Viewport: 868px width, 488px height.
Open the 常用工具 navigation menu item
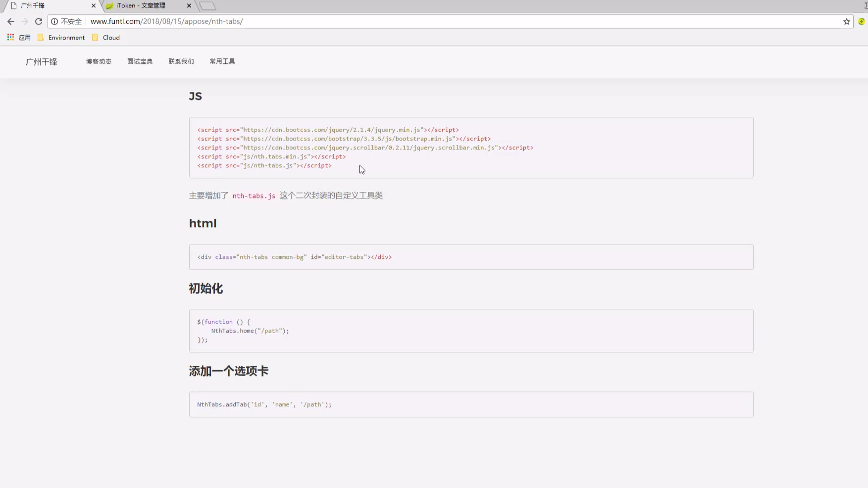222,61
